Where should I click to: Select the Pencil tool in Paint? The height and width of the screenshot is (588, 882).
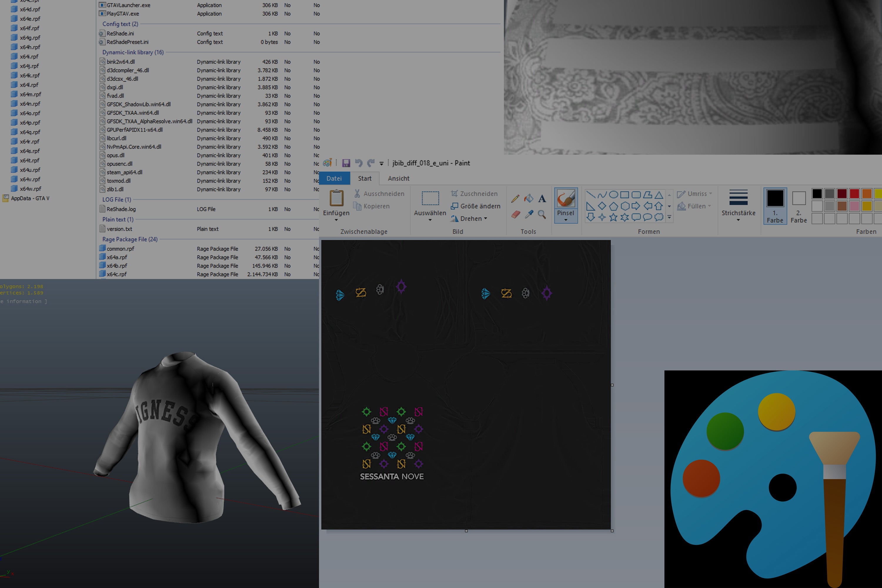515,198
